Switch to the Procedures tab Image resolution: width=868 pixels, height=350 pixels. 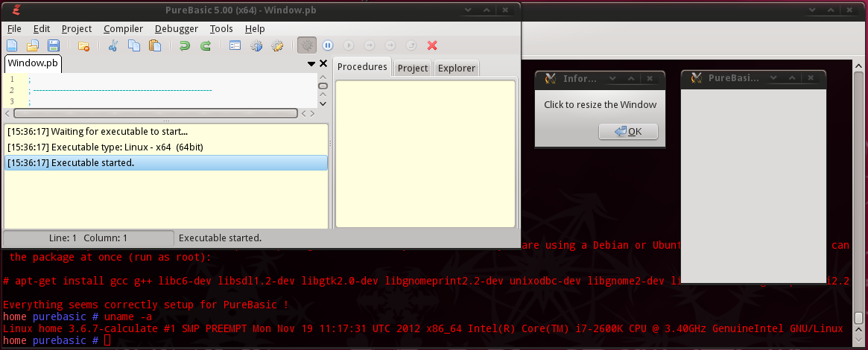click(x=362, y=67)
